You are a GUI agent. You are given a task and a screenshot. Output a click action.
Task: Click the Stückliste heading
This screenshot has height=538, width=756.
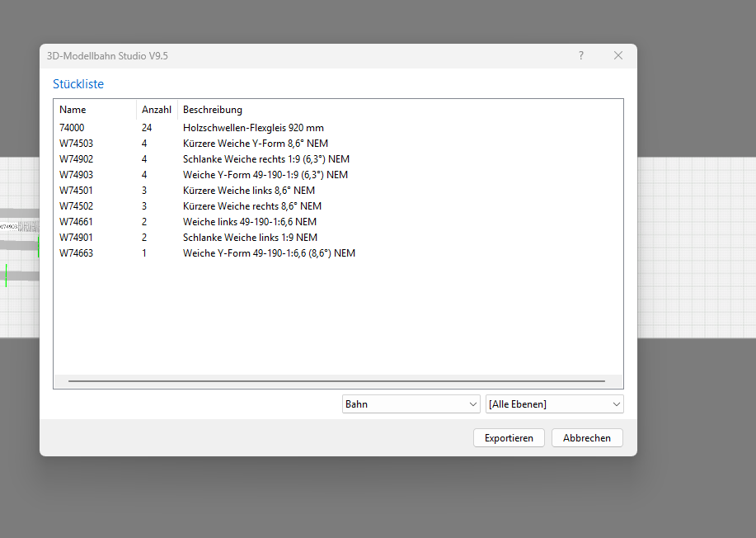(78, 84)
